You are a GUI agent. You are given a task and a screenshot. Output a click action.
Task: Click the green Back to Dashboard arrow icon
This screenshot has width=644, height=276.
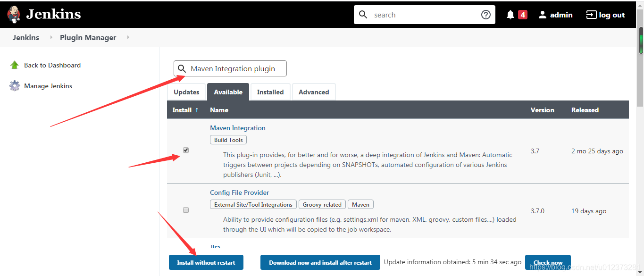click(x=15, y=65)
